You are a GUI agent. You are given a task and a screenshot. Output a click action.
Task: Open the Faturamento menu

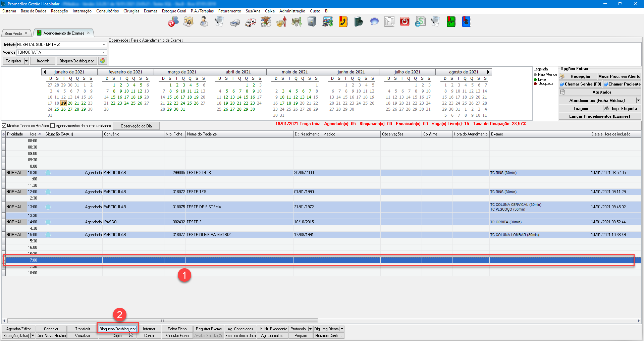pyautogui.click(x=229, y=11)
